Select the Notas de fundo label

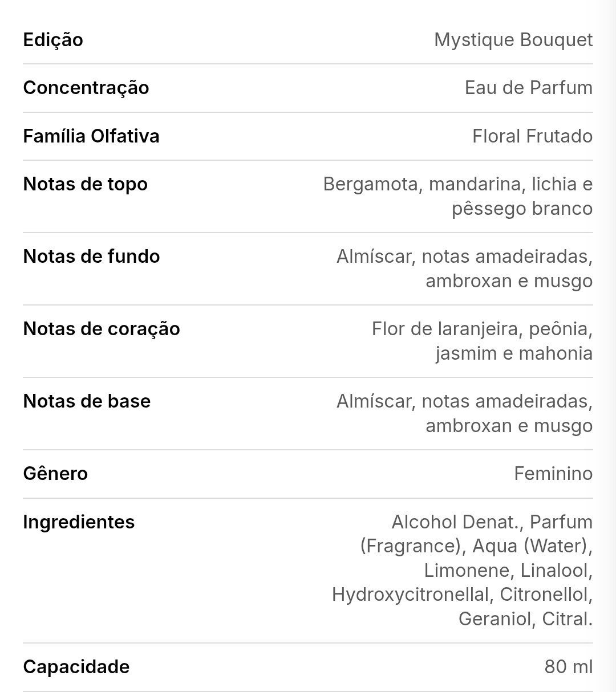coord(92,257)
